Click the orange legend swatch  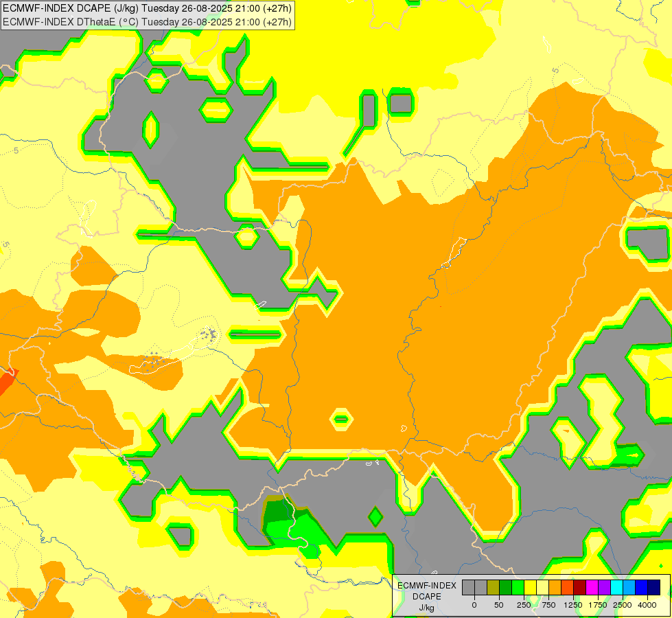coord(555,588)
